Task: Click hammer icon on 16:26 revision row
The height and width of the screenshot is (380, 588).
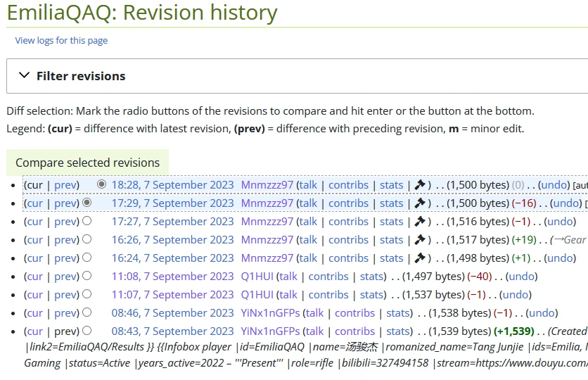Action: [420, 240]
